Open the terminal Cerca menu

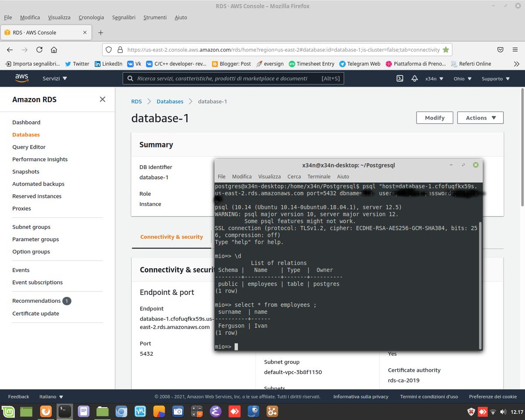click(294, 176)
